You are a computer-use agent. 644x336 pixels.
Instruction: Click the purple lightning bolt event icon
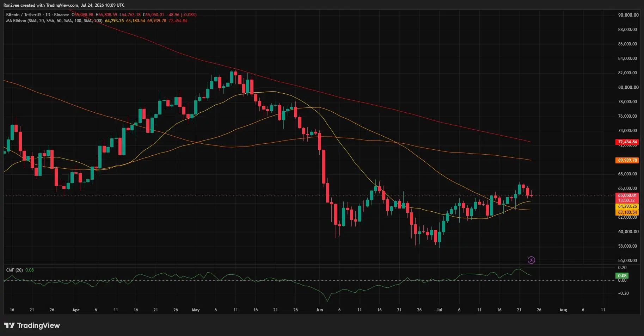(x=531, y=260)
